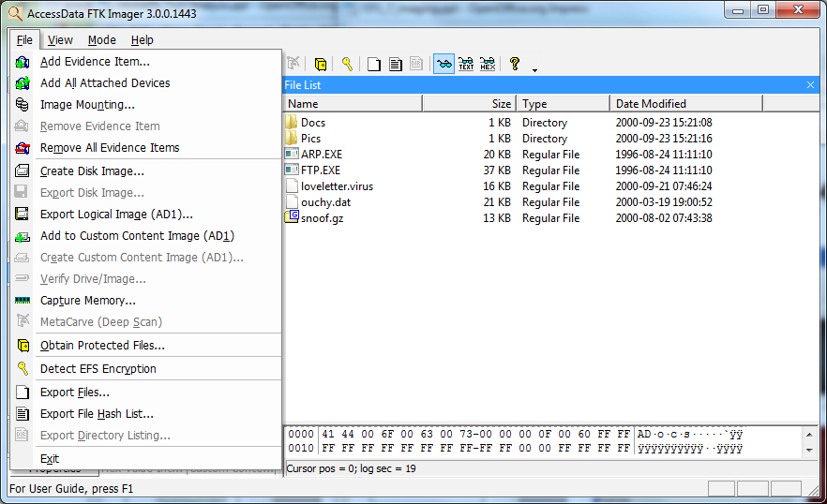Select FTP.EXE executable icon
Viewport: 827px width, 504px height.
(x=292, y=170)
